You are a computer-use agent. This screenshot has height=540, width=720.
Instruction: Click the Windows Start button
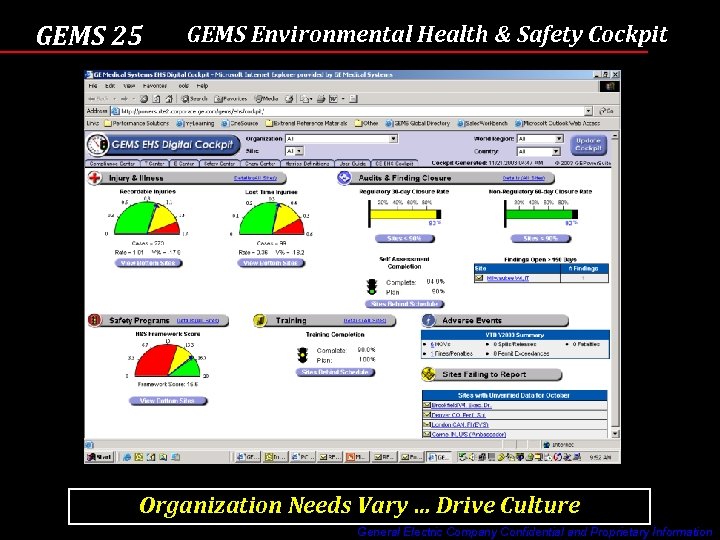[x=99, y=457]
